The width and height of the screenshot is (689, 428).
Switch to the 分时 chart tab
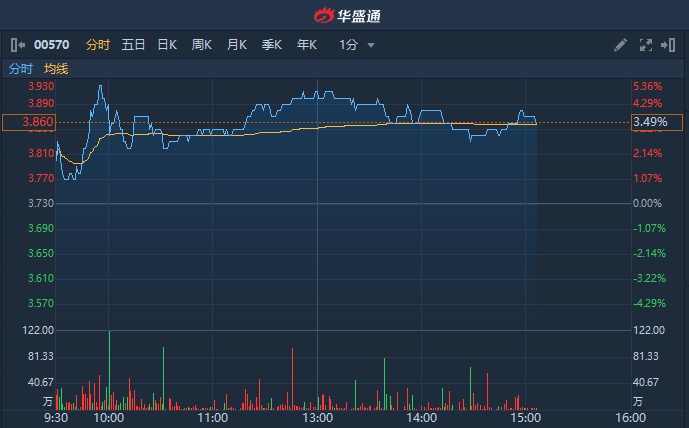[x=98, y=45]
